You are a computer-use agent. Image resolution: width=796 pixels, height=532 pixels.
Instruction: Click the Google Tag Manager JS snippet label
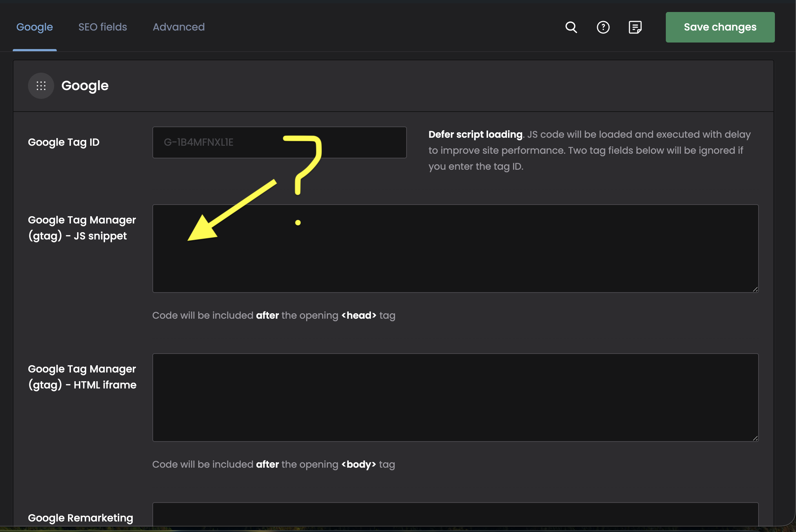point(82,228)
